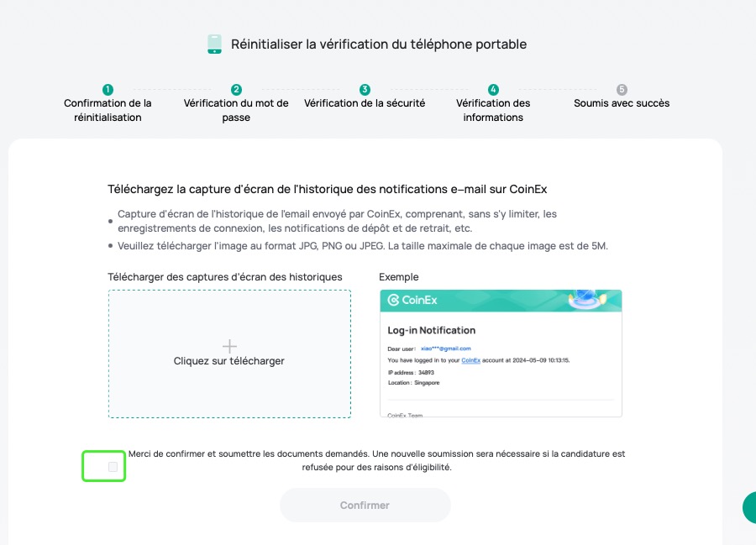This screenshot has width=756, height=545.
Task: Click the phone icon beside the page title
Action: pyautogui.click(x=214, y=44)
